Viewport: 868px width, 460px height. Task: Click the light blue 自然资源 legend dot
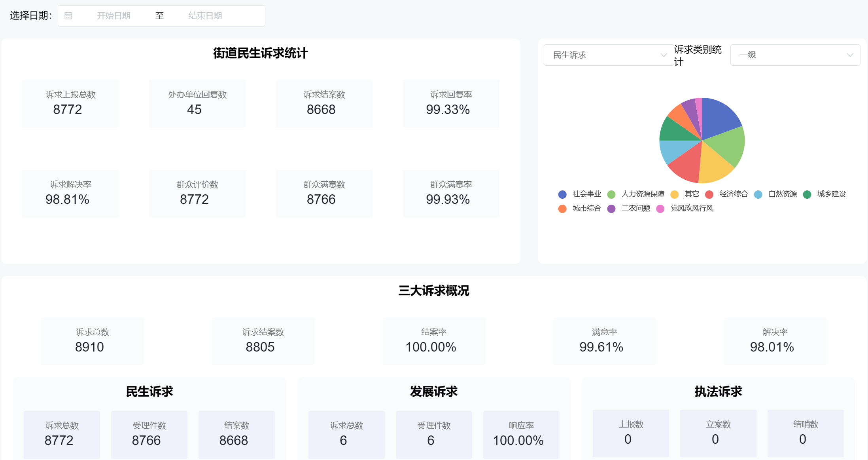click(758, 194)
